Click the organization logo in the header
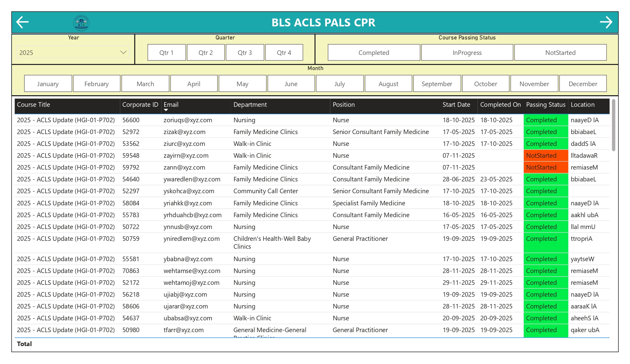Viewport: 630px width, 364px height. coord(81,23)
